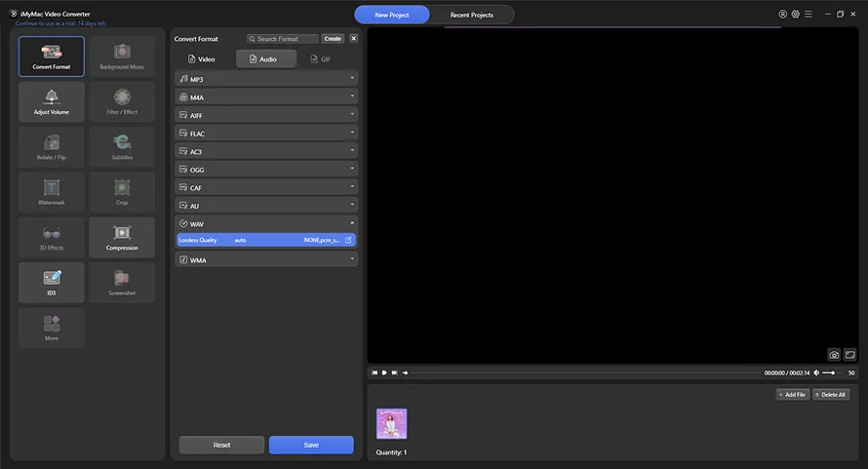
Task: Open the More tools tile
Action: pos(52,328)
